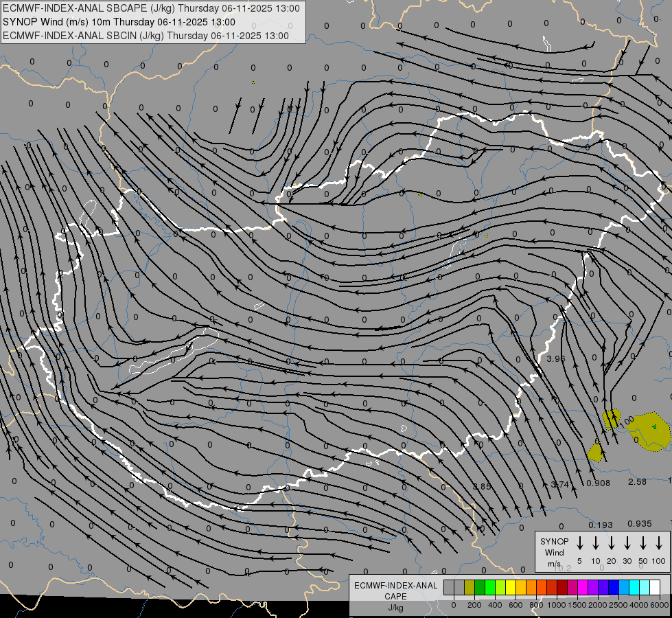The image size is (672, 618).
Task: Click the 0.908 value on the map
Action: (x=599, y=483)
